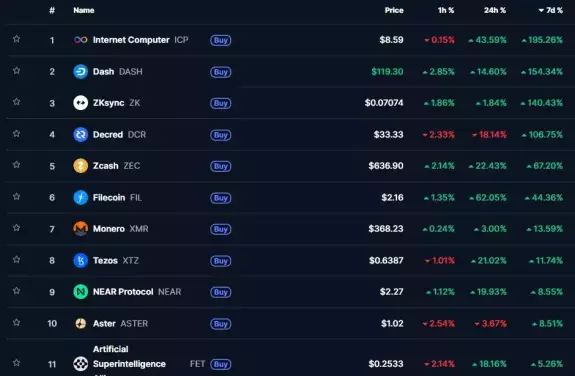This screenshot has height=376, width=575.
Task: Toggle watchlist star for Tezos
Action: coord(17,260)
